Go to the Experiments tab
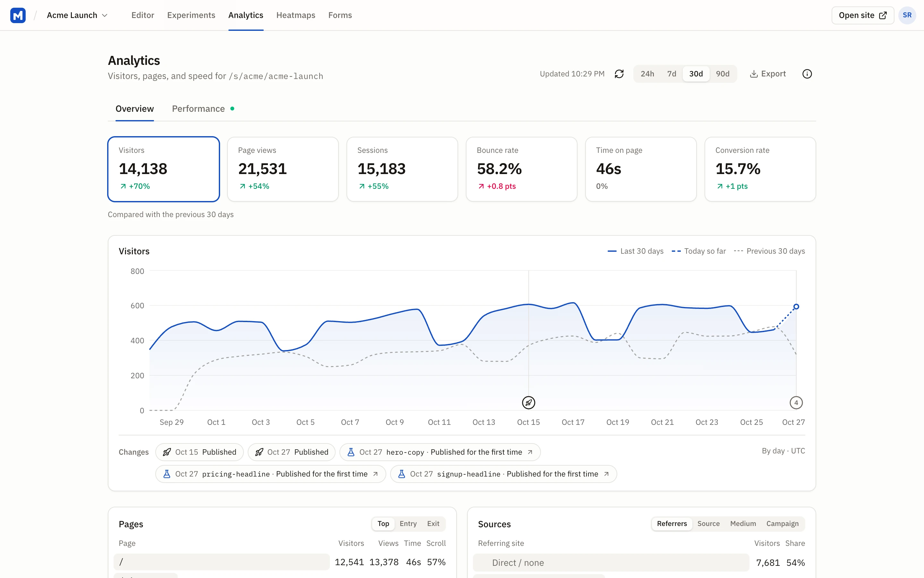 191,15
